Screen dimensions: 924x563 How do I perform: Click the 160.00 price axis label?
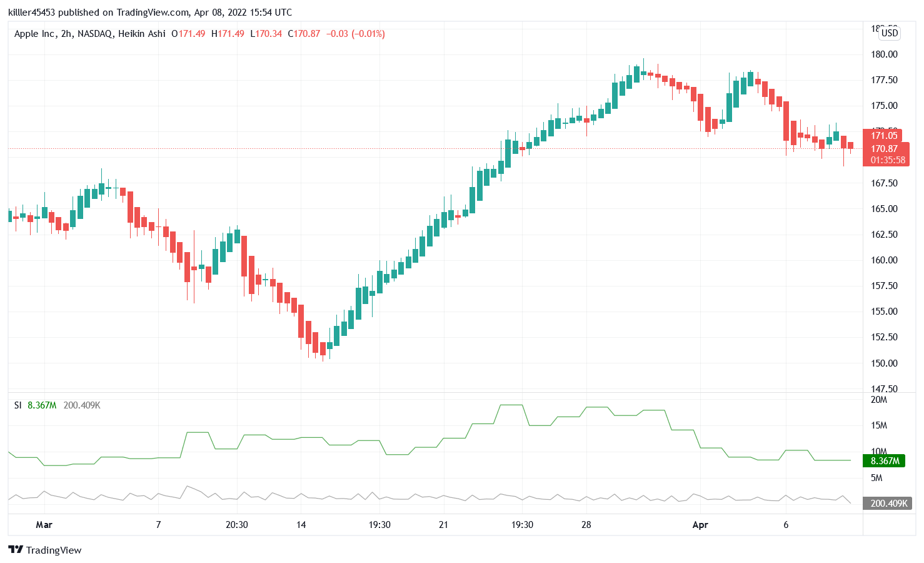pyautogui.click(x=884, y=260)
